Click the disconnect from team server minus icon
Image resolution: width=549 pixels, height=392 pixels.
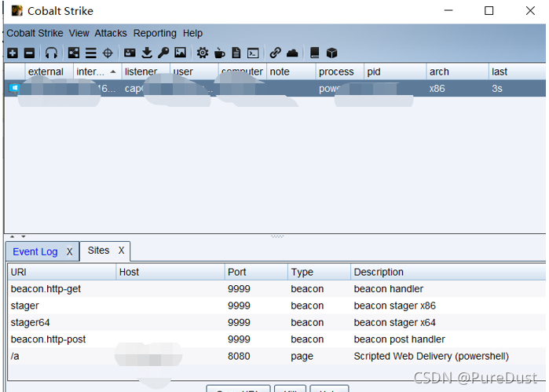coord(29,53)
